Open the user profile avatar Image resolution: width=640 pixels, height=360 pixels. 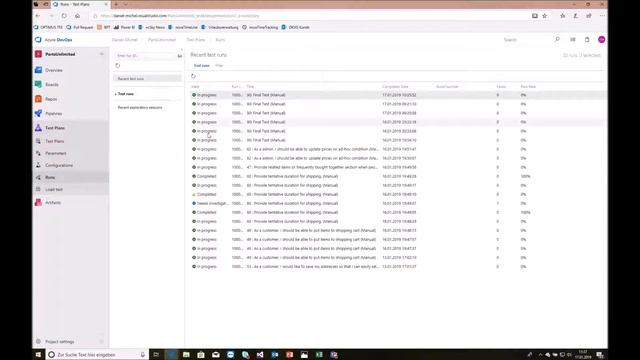point(601,40)
